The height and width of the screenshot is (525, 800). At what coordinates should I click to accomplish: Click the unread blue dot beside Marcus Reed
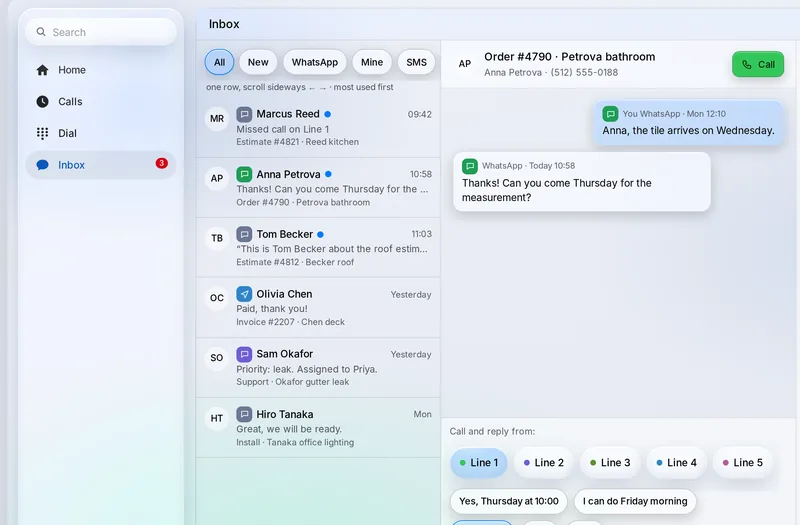(x=328, y=114)
